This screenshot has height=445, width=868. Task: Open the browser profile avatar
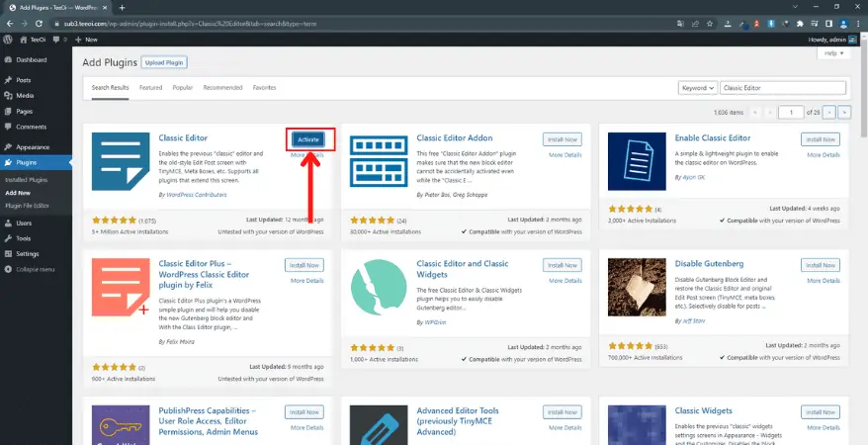pos(843,24)
